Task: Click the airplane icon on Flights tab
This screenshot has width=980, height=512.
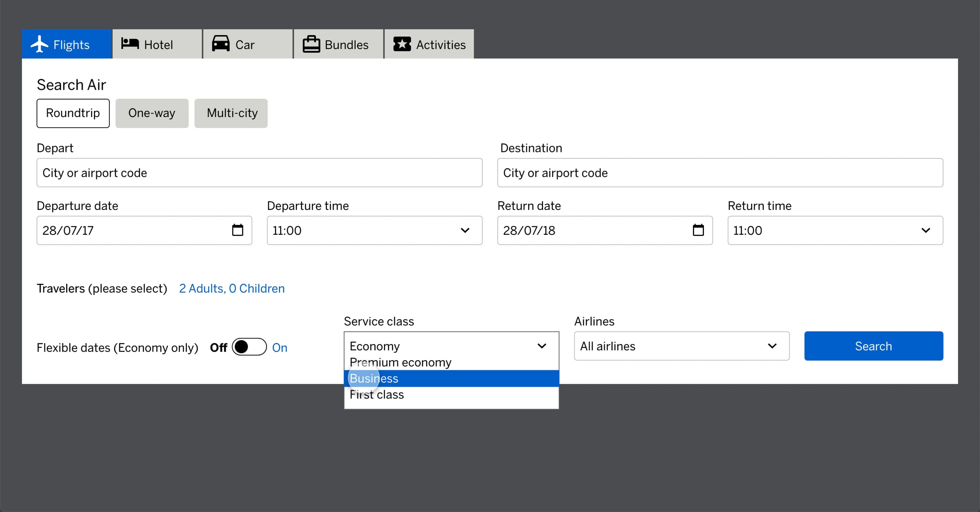Action: pos(40,44)
